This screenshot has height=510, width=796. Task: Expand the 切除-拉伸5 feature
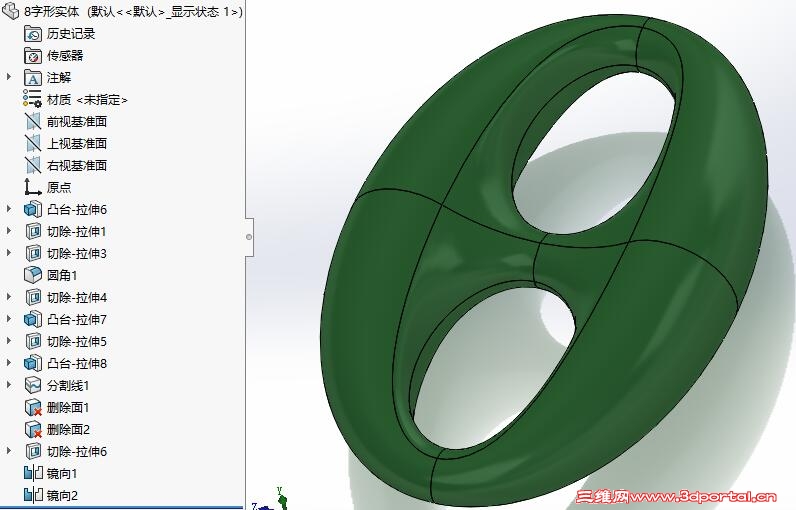tap(9, 341)
